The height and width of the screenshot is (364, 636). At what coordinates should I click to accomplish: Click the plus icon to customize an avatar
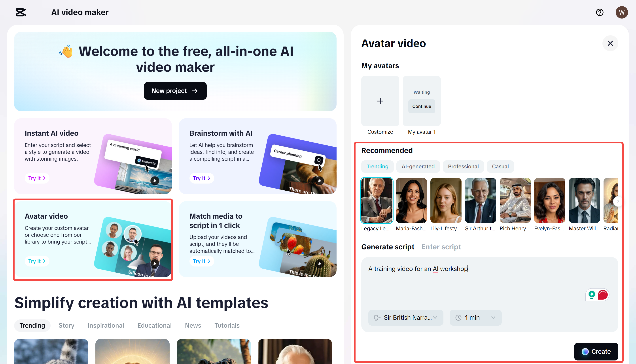(380, 101)
